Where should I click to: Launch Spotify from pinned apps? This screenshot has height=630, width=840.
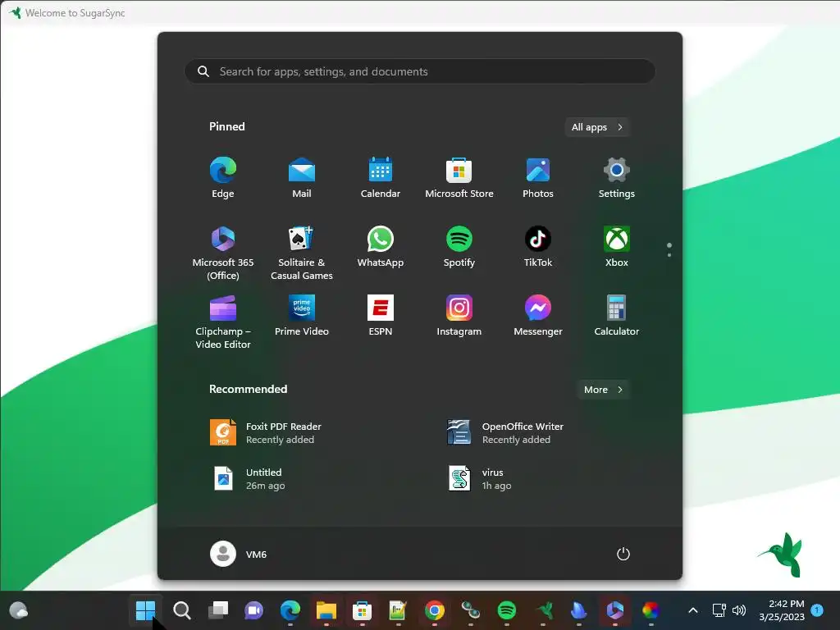point(459,247)
